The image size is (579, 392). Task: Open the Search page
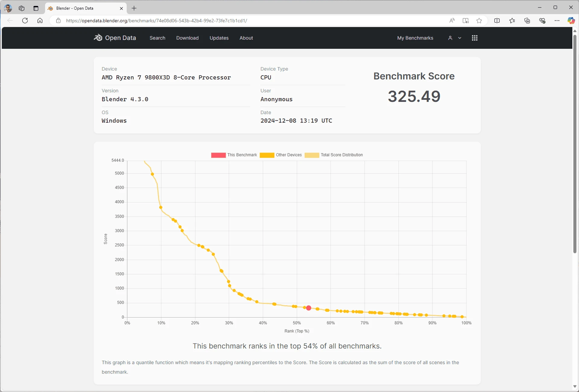coord(157,38)
